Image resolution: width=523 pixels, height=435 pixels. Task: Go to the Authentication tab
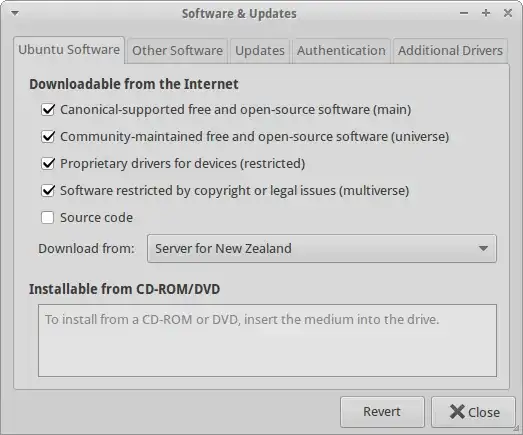(341, 51)
